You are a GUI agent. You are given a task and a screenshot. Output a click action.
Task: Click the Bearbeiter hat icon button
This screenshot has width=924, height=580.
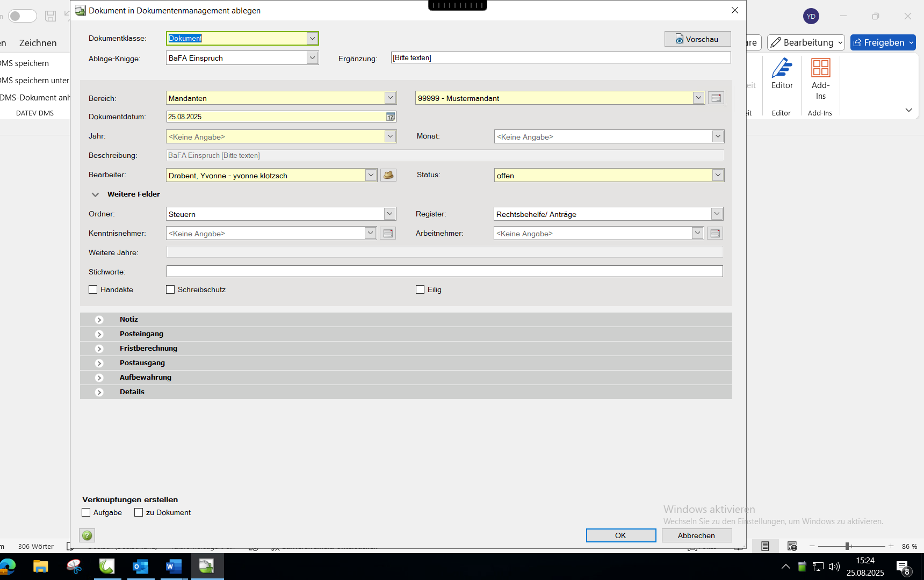coord(388,176)
